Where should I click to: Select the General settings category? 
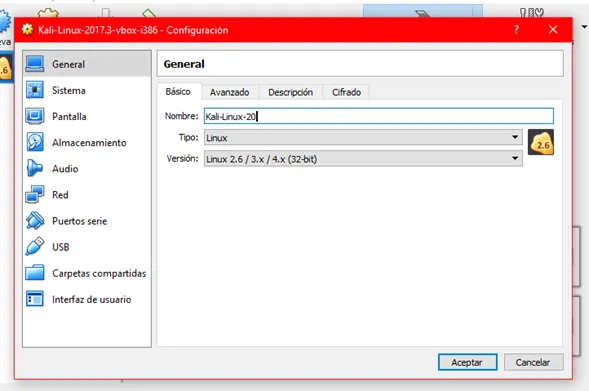87,64
